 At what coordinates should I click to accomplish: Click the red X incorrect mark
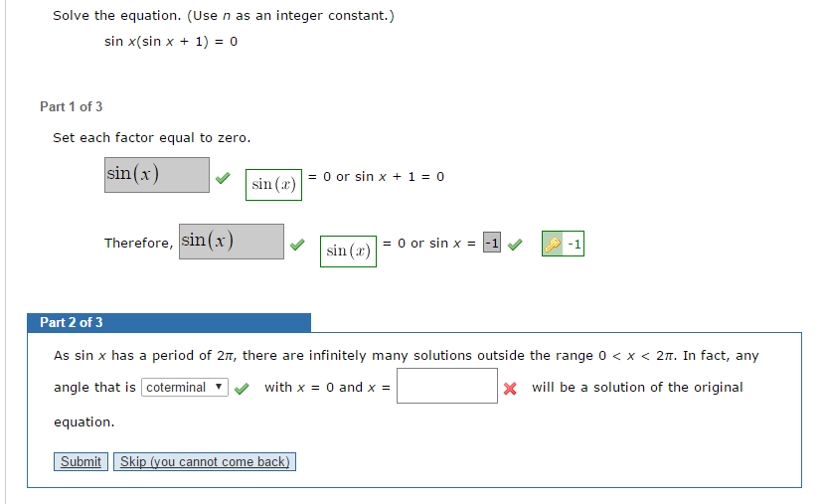[x=510, y=389]
